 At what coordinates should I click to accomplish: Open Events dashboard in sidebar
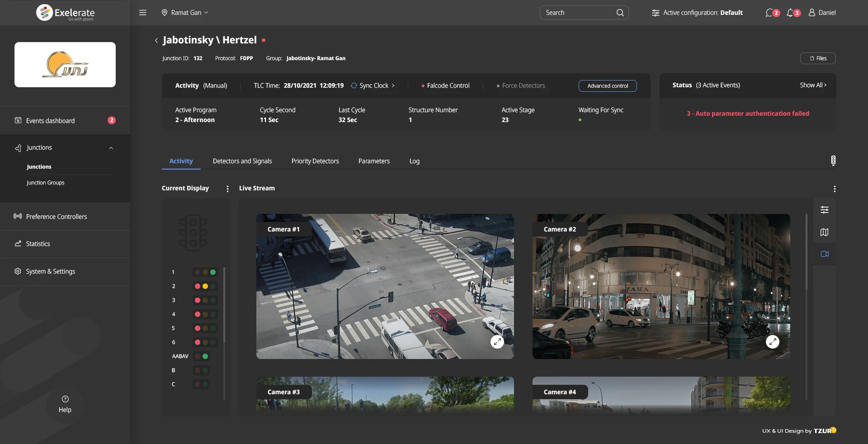65,120
